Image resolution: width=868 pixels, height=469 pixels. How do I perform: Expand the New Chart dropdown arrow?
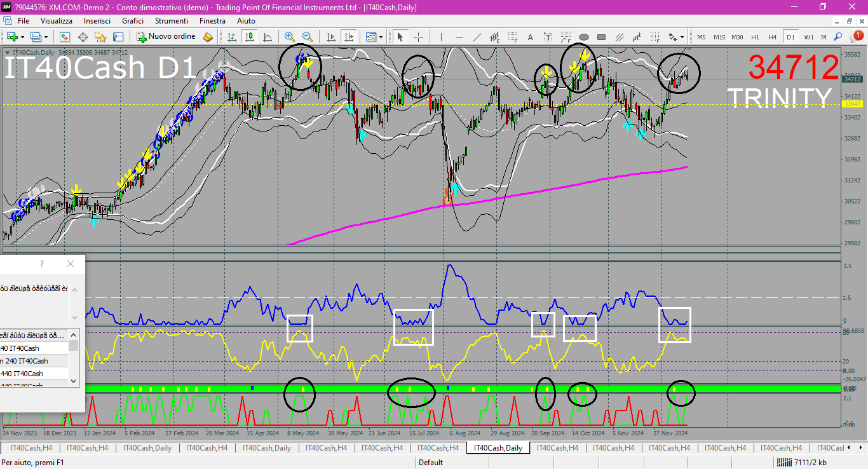point(22,37)
